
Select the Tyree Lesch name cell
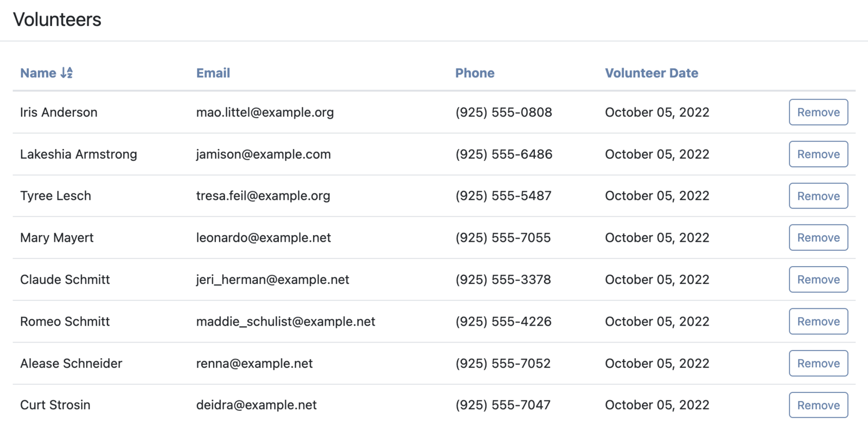click(55, 196)
